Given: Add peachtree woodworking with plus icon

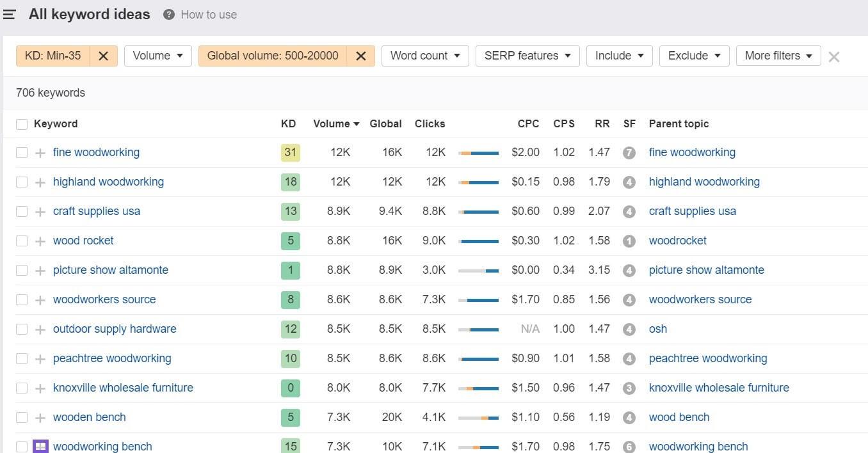Looking at the screenshot, I should point(40,359).
